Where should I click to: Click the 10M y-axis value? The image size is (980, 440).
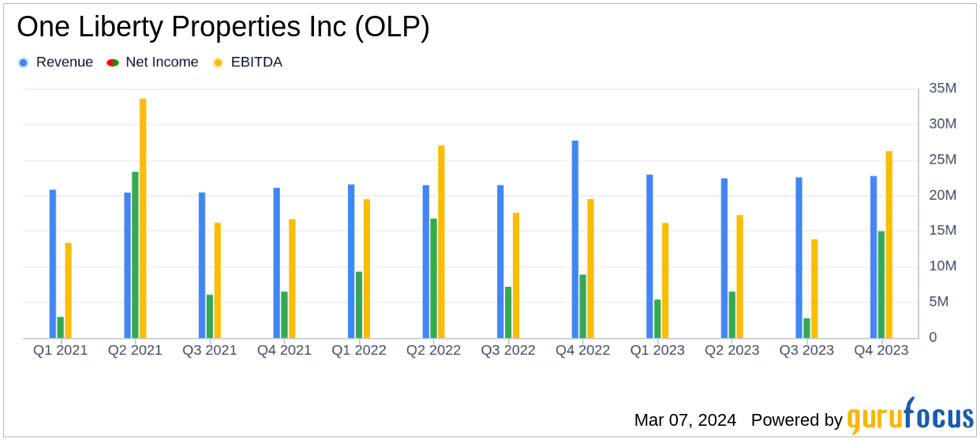[x=942, y=266]
